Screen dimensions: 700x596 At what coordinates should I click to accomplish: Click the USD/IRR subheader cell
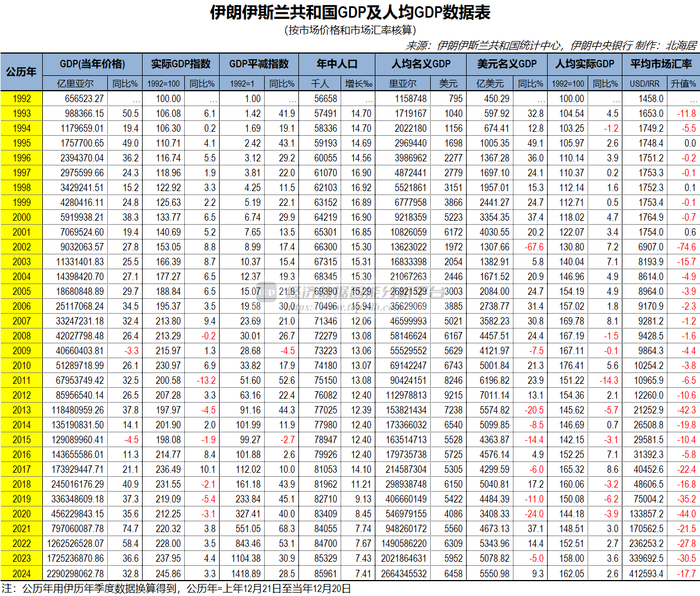click(x=644, y=83)
